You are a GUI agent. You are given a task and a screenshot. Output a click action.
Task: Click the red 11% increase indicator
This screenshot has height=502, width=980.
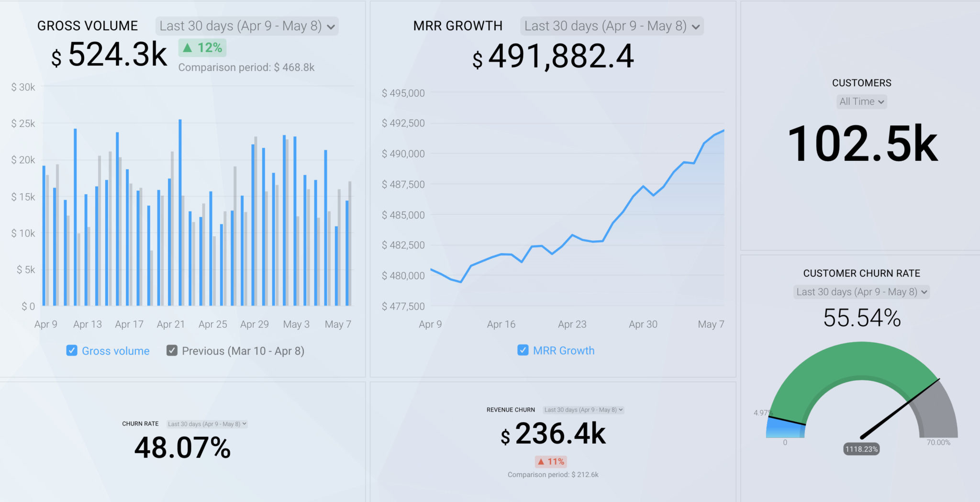click(550, 461)
